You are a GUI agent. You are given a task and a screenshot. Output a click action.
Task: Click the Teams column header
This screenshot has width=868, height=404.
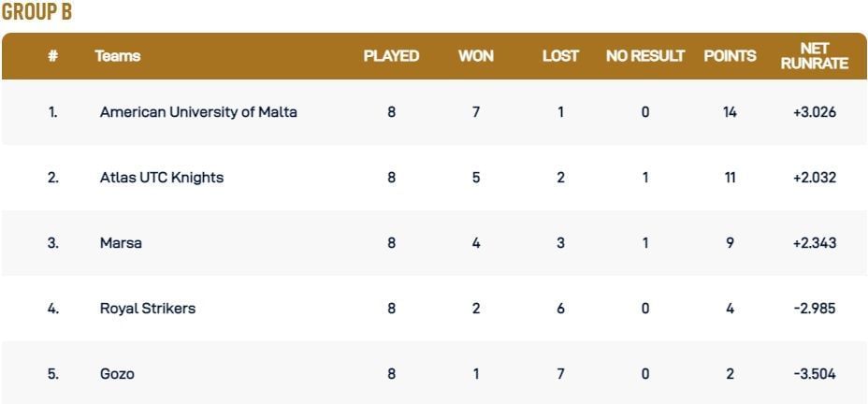point(118,56)
